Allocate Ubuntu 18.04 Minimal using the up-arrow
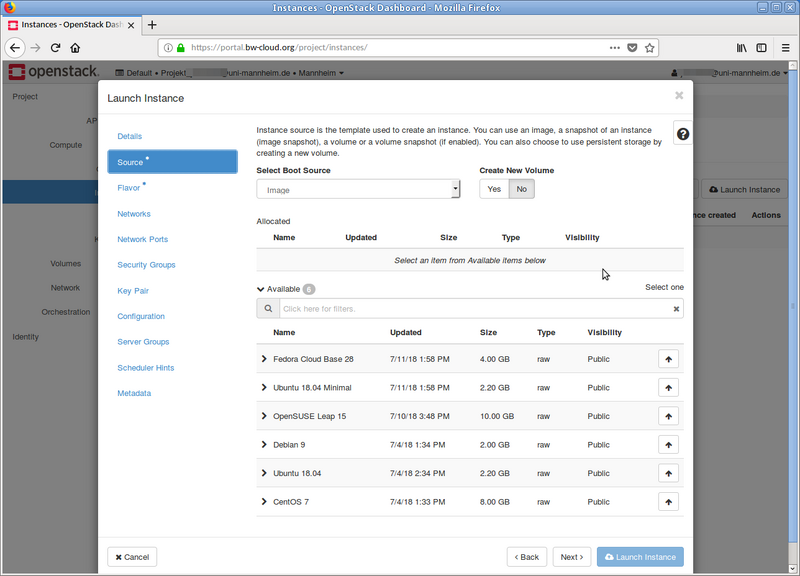Screen dimensions: 800x576 click(669, 387)
